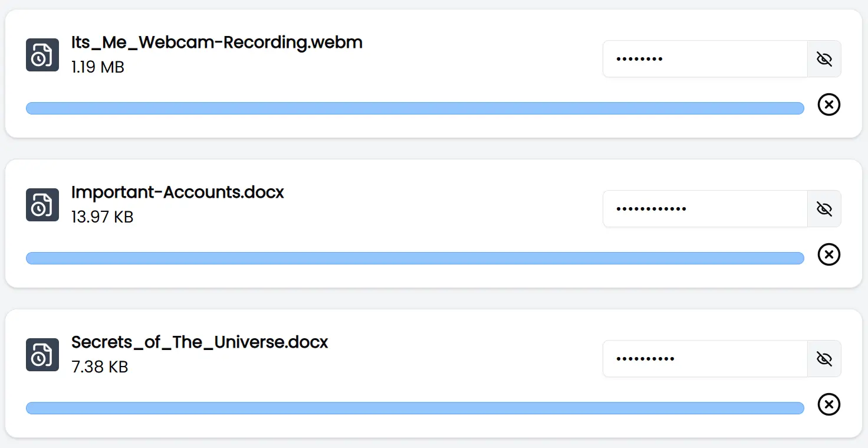
Task: Click the cancel icon for Secrets_of_The_Universe.docx
Action: tap(828, 404)
